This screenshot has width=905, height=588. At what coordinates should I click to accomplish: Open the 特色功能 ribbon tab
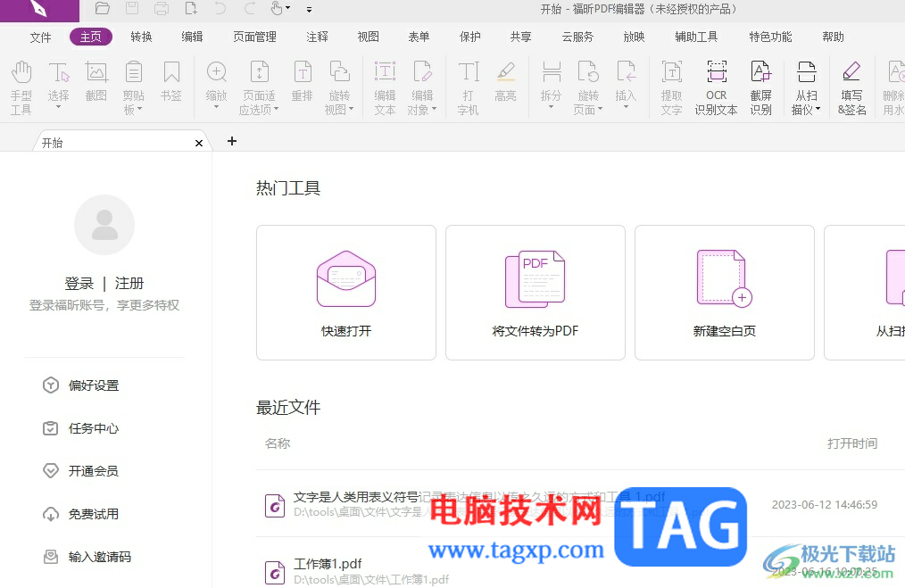(x=770, y=37)
